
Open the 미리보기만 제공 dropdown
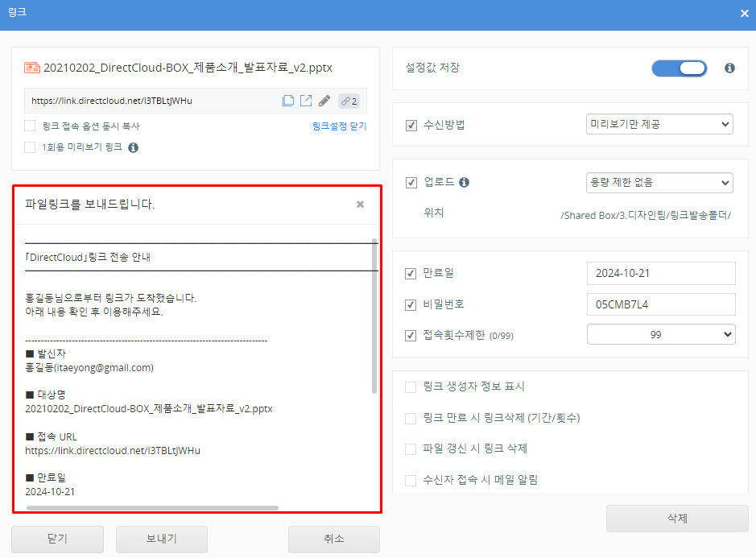(x=659, y=124)
